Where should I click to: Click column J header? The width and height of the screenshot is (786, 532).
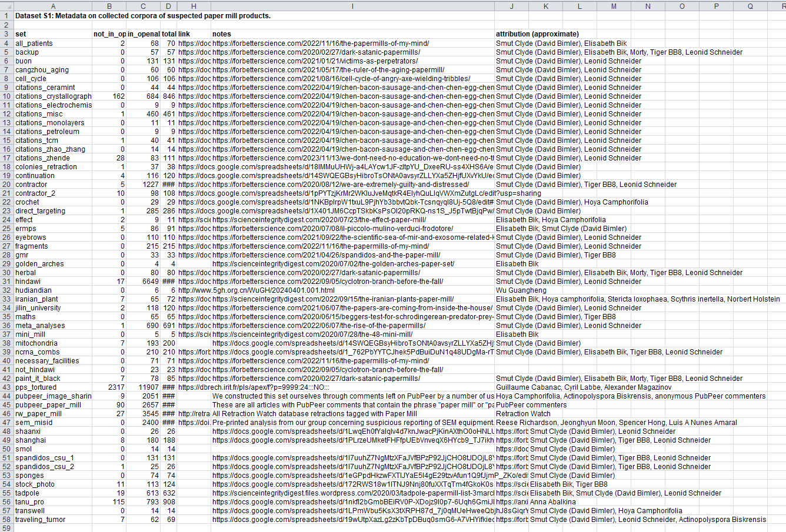511,6
